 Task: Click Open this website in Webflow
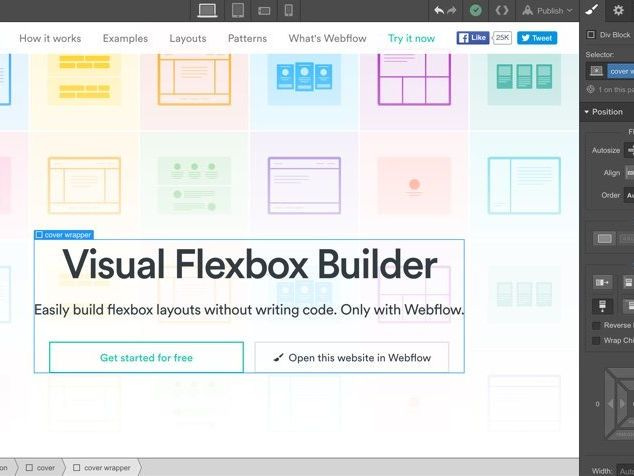click(352, 358)
